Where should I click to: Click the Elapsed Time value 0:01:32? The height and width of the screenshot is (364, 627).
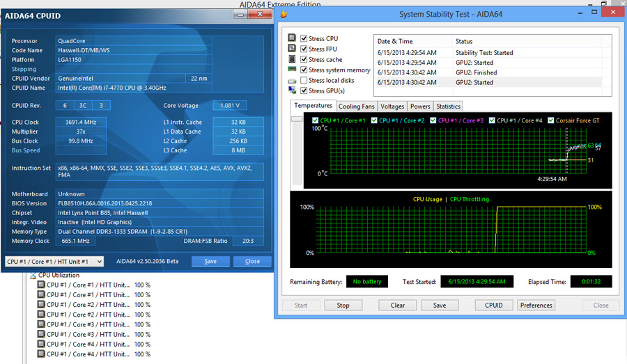(591, 282)
